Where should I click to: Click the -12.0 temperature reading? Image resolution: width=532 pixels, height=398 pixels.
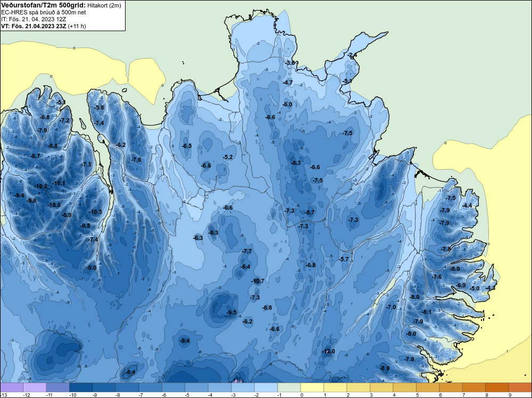point(328,351)
